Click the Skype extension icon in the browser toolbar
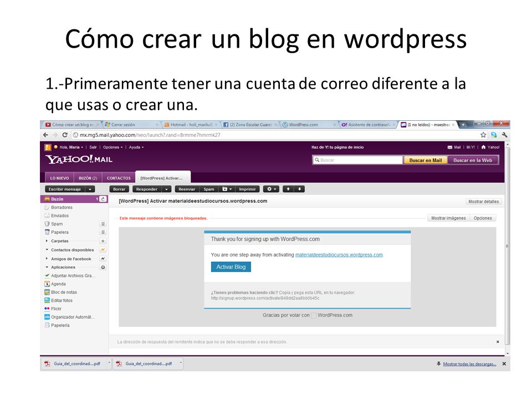The height and width of the screenshot is (399, 532). pyautogui.click(x=494, y=135)
